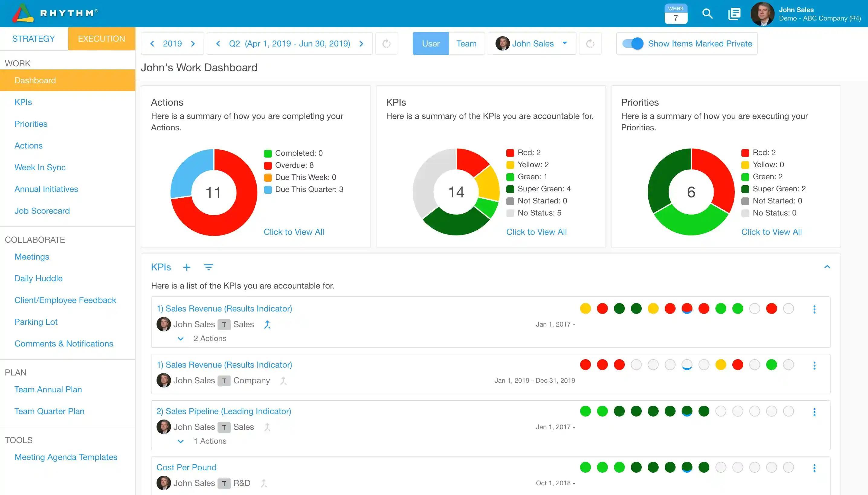Viewport: 868px width, 495px height.
Task: Navigate to previous quarter using left arrow
Action: tap(217, 43)
